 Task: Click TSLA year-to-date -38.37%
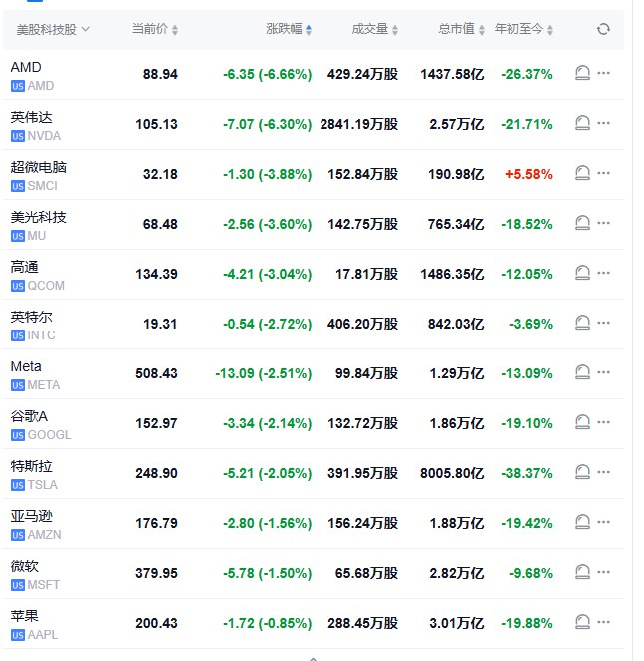(x=527, y=474)
